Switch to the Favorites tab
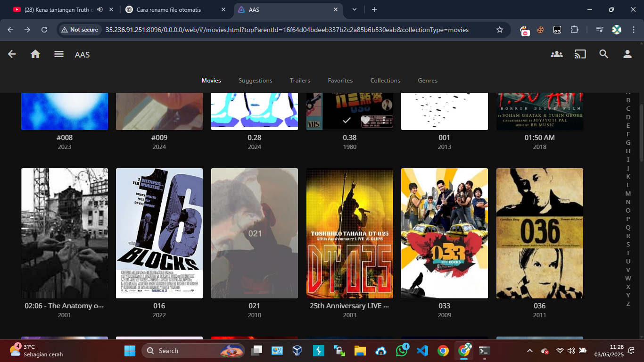This screenshot has height=362, width=644. click(x=340, y=81)
